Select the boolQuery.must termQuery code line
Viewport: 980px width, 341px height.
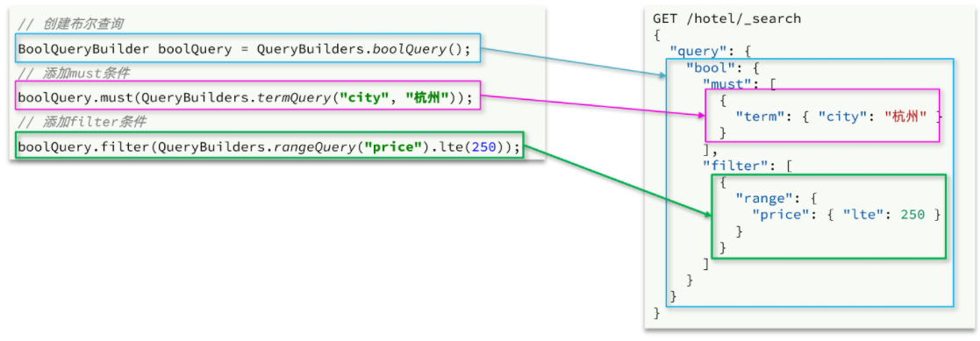pyautogui.click(x=245, y=98)
